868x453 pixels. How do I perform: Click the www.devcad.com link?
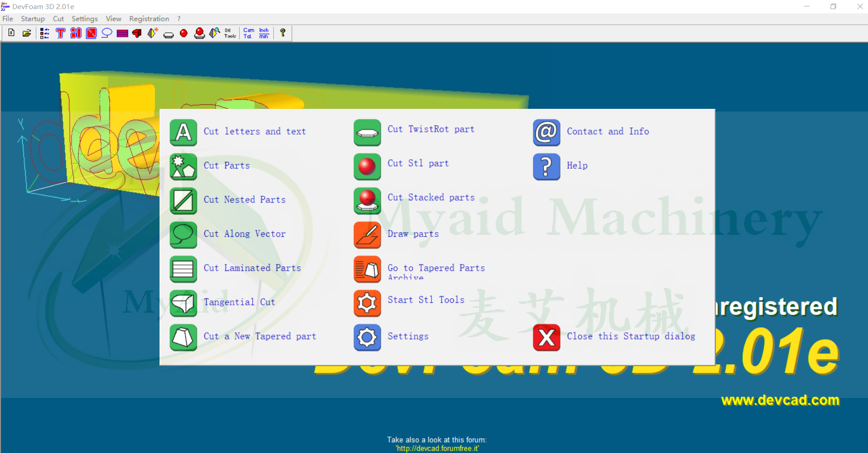(780, 400)
